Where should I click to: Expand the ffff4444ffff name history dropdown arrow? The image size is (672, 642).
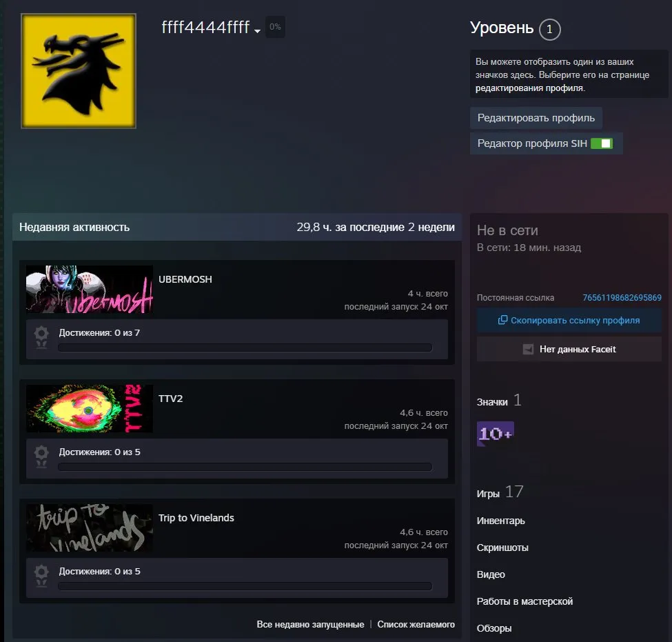[x=257, y=30]
